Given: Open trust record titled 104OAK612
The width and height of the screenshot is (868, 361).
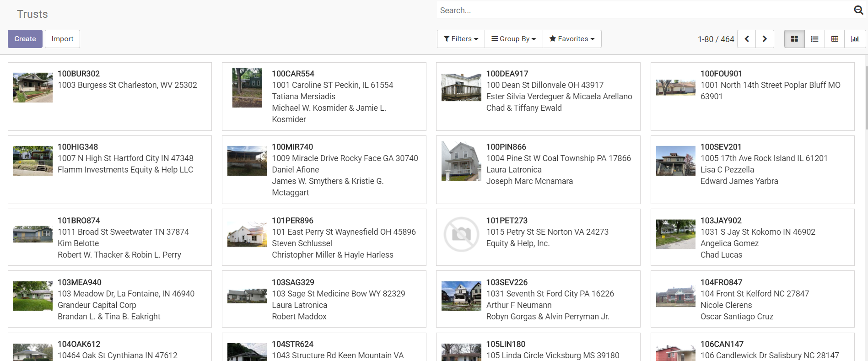Looking at the screenshot, I should (79, 344).
